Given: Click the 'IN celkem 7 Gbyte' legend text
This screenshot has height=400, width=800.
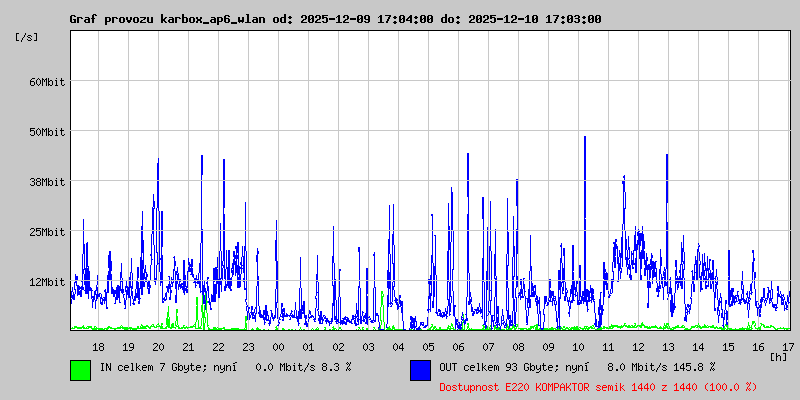Looking at the screenshot, I should (153, 367).
